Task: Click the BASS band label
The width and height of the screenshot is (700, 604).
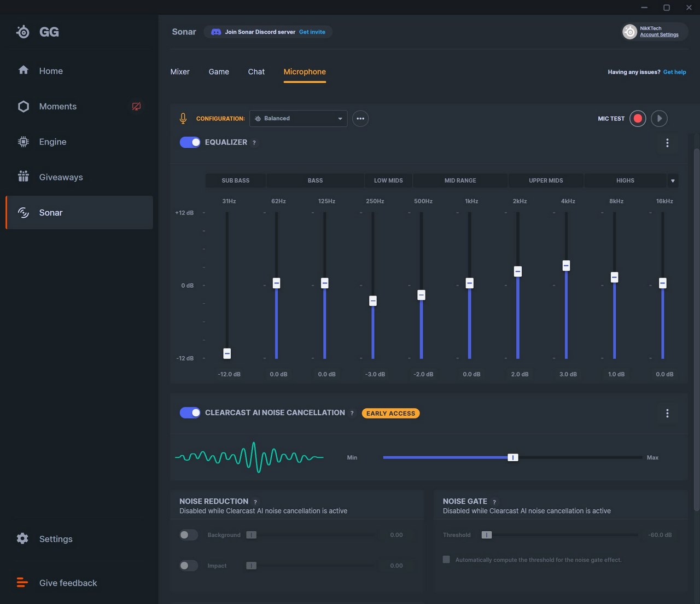Action: [315, 181]
